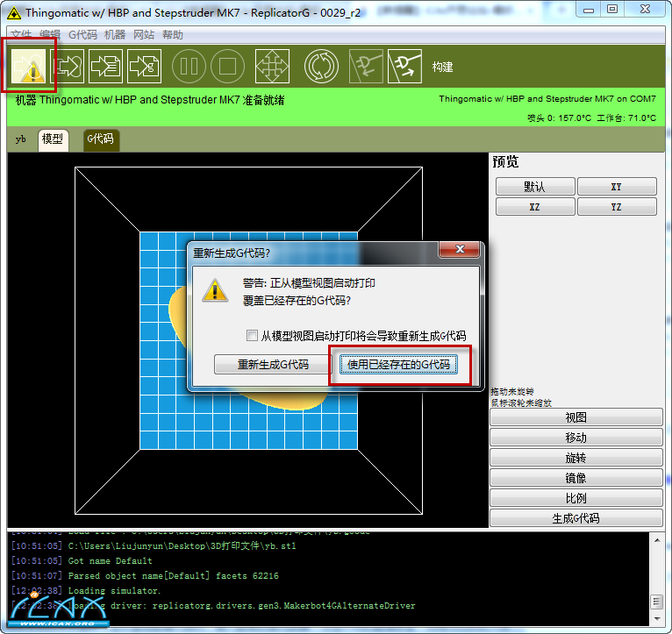
Task: Switch to the 模型 tab
Action: point(53,139)
